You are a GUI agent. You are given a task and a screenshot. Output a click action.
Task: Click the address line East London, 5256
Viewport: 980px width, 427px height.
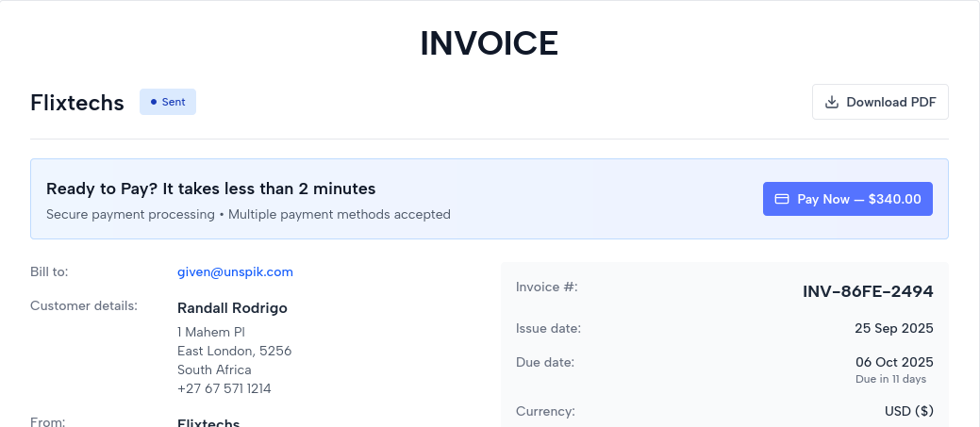coord(234,351)
